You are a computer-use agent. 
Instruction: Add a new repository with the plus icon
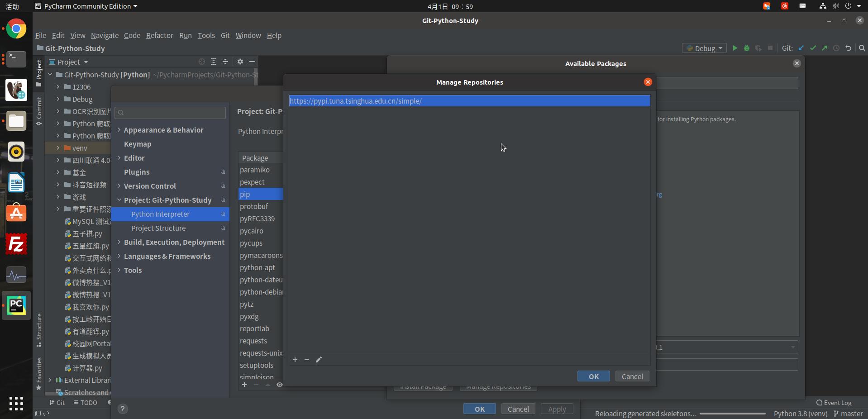295,360
